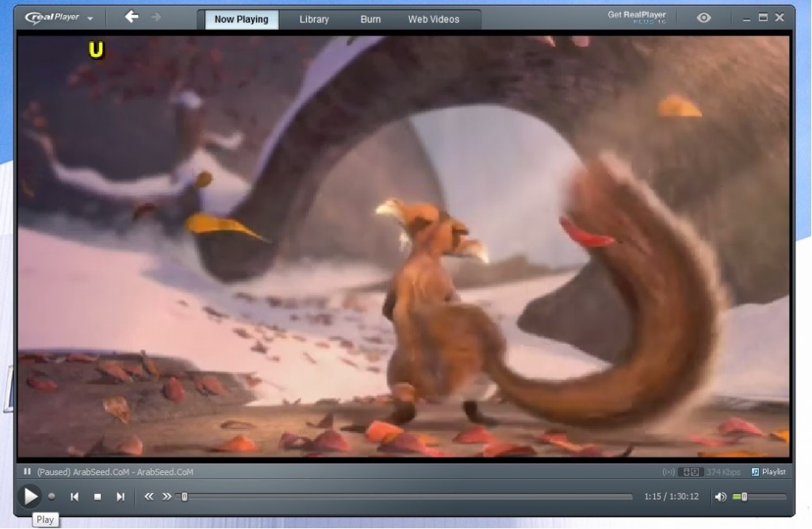Image resolution: width=812 pixels, height=529 pixels.
Task: Minimize the RealPlayer window
Action: pos(746,18)
